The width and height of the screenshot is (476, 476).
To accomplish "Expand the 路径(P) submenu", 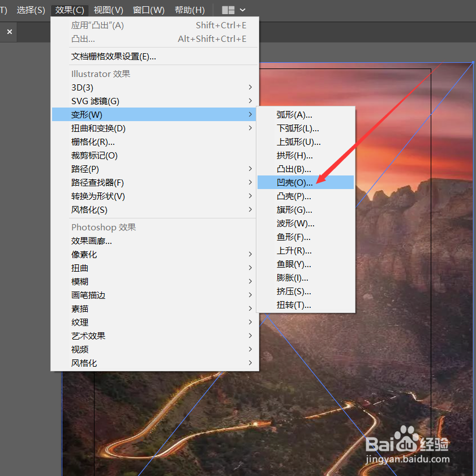I will [x=155, y=169].
